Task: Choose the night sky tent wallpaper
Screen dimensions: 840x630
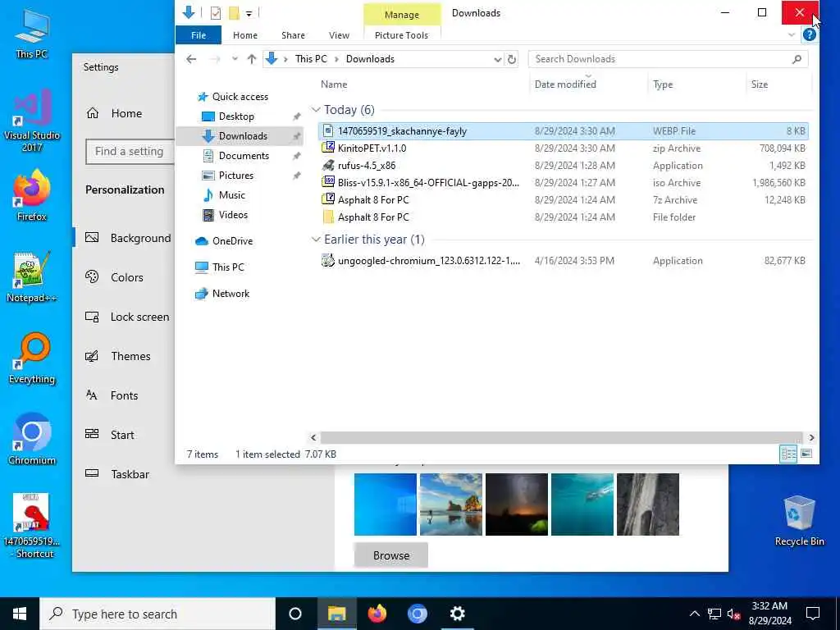Action: tap(517, 504)
